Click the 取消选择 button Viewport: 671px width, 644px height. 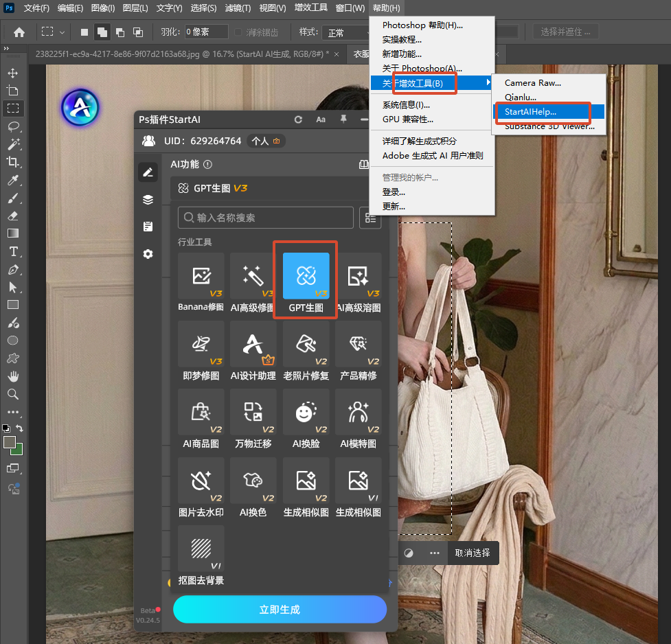(x=473, y=553)
